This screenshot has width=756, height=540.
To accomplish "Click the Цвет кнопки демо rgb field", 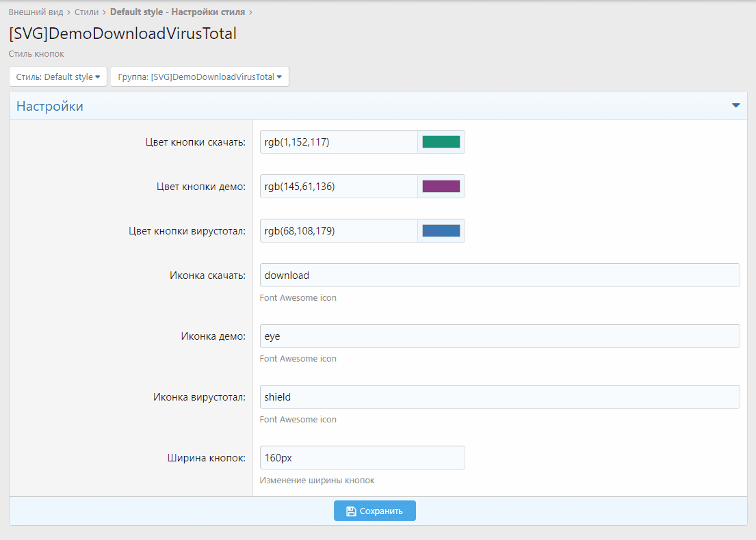I will (339, 187).
